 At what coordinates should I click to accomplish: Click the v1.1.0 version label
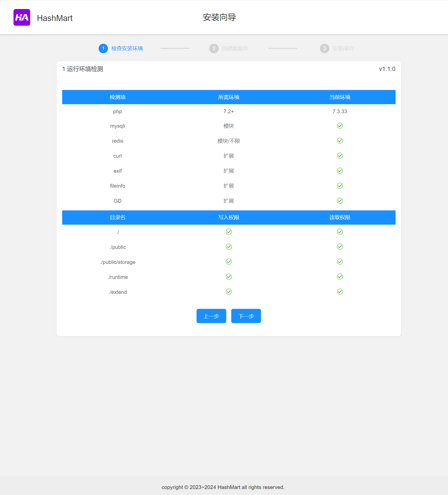click(387, 69)
